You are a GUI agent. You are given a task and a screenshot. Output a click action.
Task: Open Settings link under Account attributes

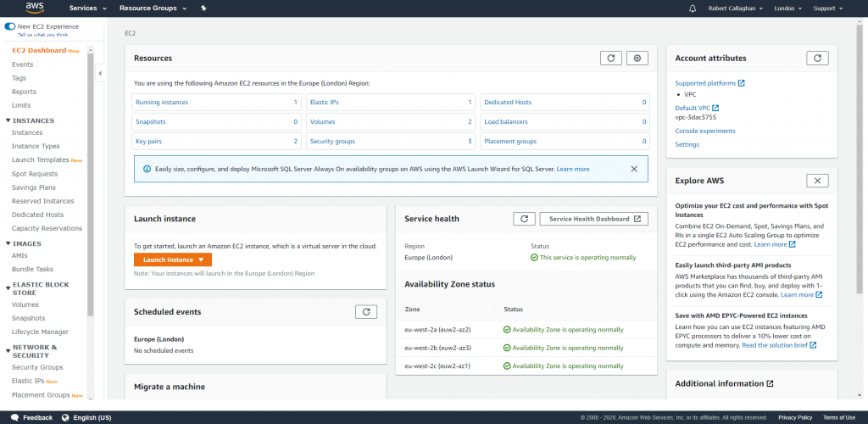[x=687, y=144]
